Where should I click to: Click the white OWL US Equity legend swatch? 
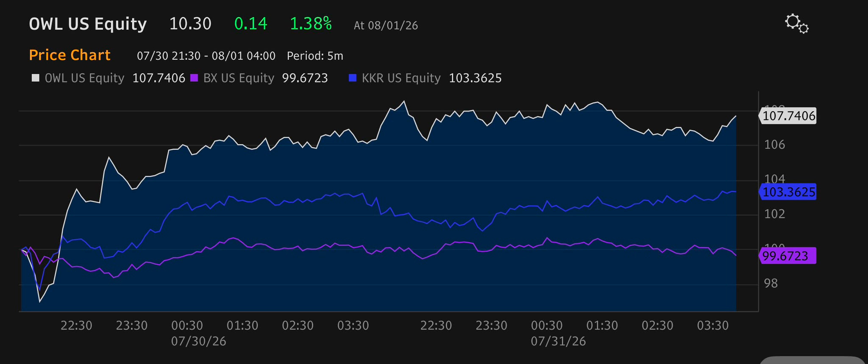(36, 78)
